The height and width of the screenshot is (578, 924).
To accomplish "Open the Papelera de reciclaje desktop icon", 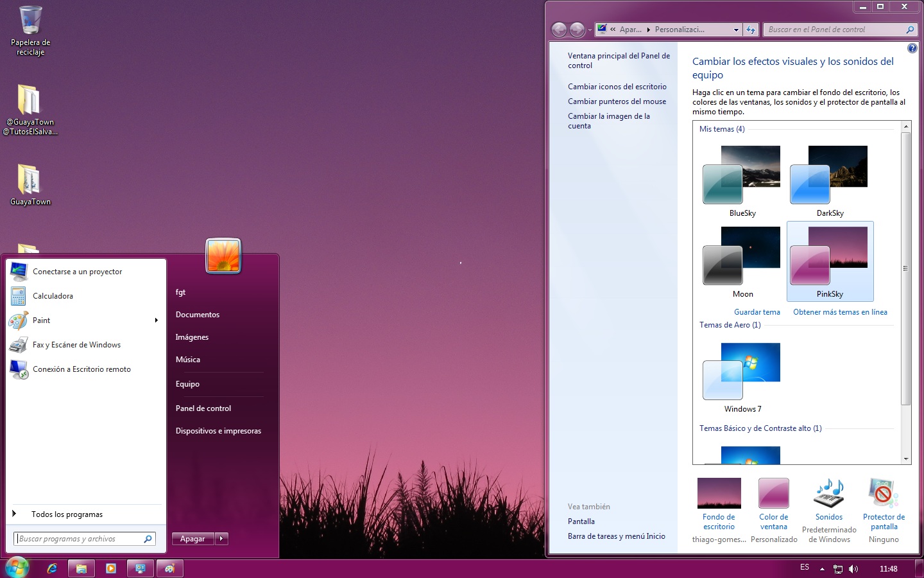I will point(30,31).
